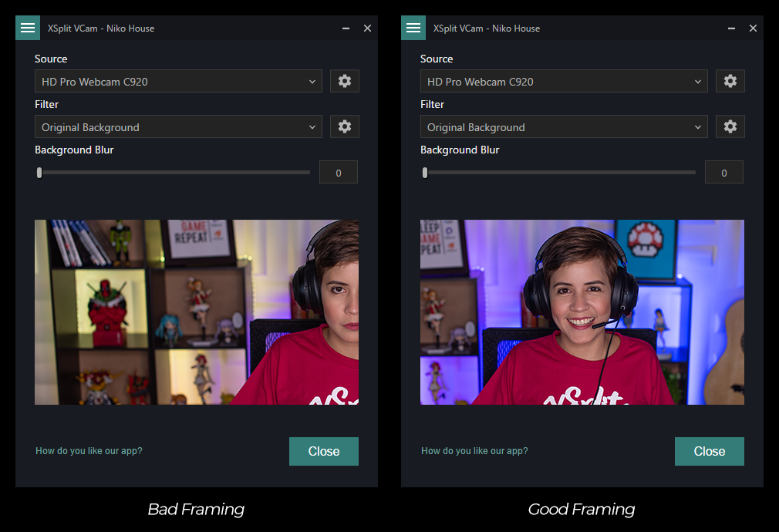Close Good Framing window using title bar X
The image size is (779, 532).
753,29
